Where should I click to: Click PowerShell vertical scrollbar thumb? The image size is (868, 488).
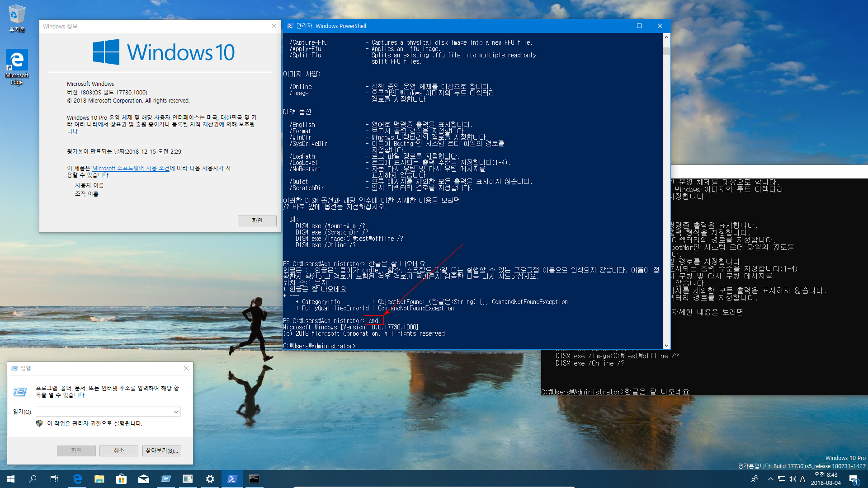(x=666, y=51)
